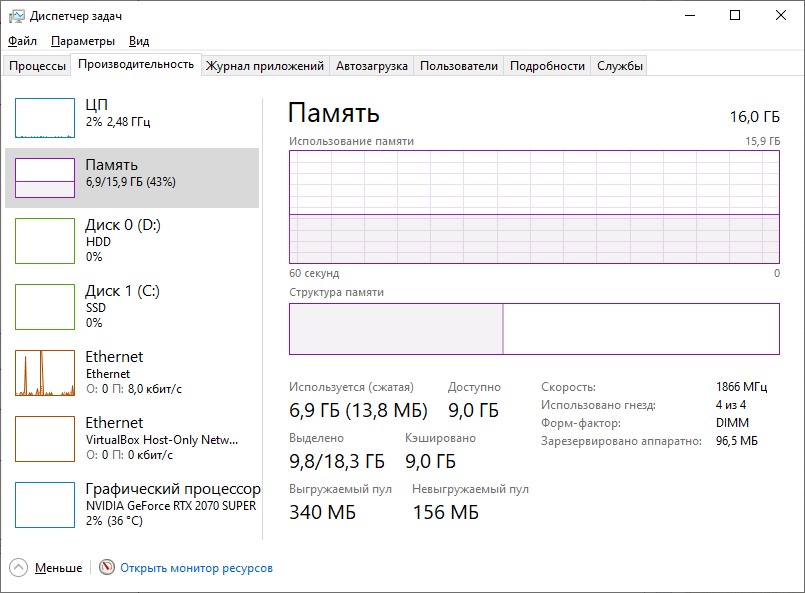Collapse view with the Меньше chevron icon

[x=19, y=568]
